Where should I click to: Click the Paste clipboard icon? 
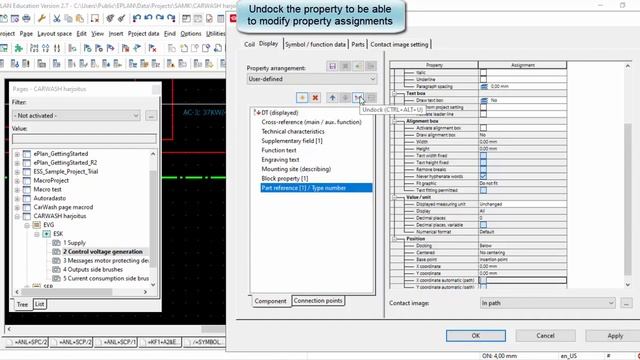[80, 18]
